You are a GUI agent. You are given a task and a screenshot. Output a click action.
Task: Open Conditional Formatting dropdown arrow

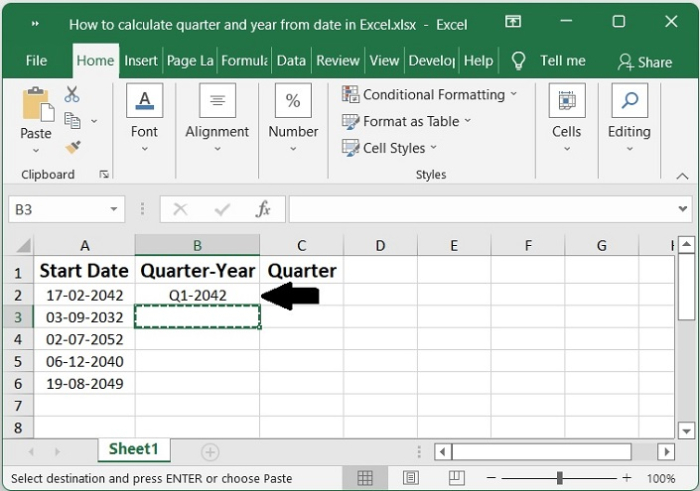[x=514, y=94]
